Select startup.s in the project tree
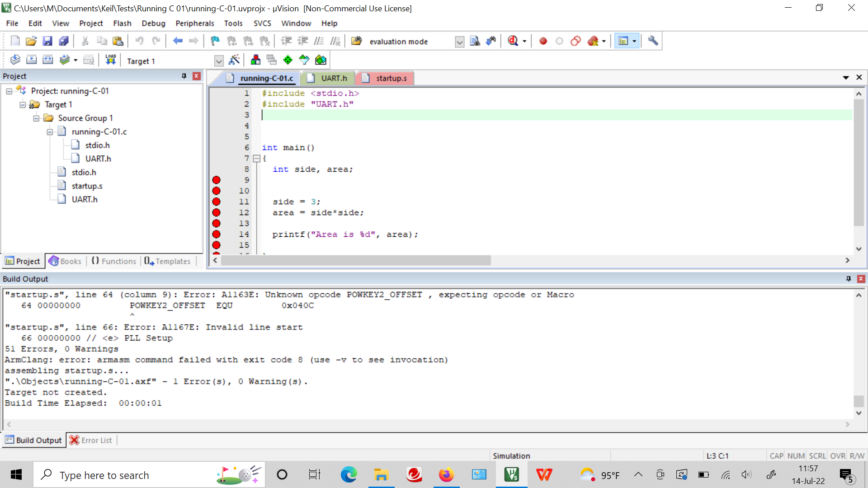 (87, 186)
